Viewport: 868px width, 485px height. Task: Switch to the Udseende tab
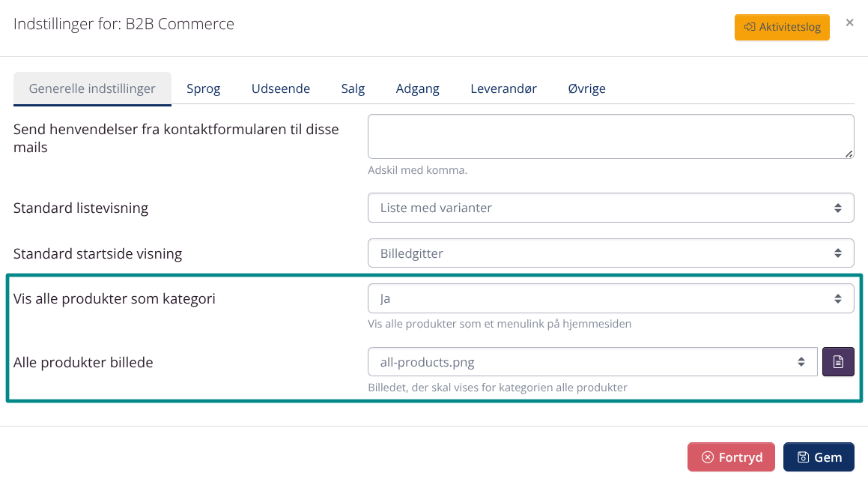click(280, 88)
